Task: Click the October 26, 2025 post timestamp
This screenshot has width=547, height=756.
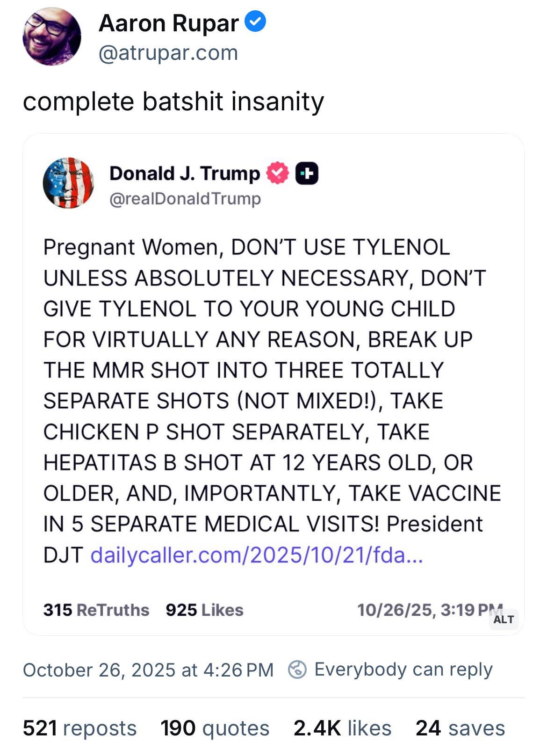Action: click(148, 670)
